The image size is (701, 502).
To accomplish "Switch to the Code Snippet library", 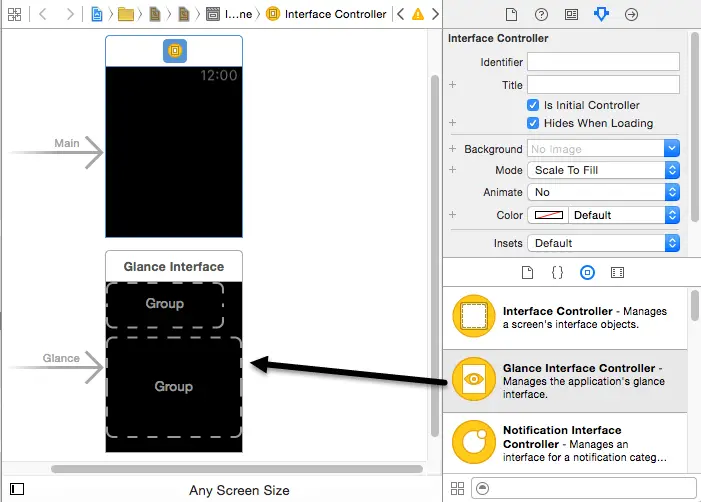I will point(558,272).
